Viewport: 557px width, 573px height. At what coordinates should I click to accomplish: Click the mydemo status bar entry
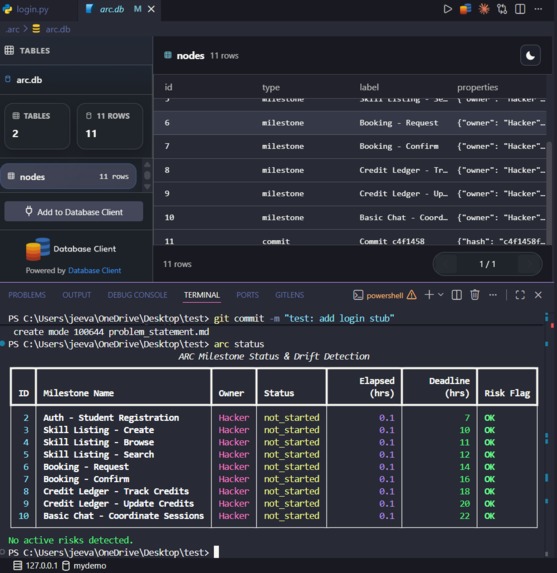(x=84, y=566)
